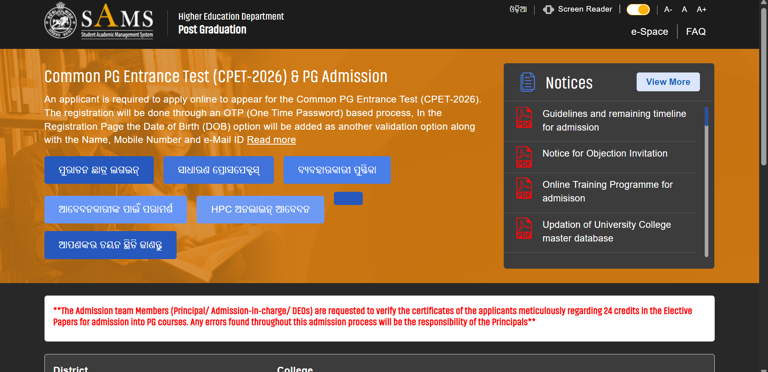Open the ବ୍ୟବହାରକାରୀ ପୁସ୍ତିକା button
This screenshot has width=768, height=372.
tap(337, 170)
